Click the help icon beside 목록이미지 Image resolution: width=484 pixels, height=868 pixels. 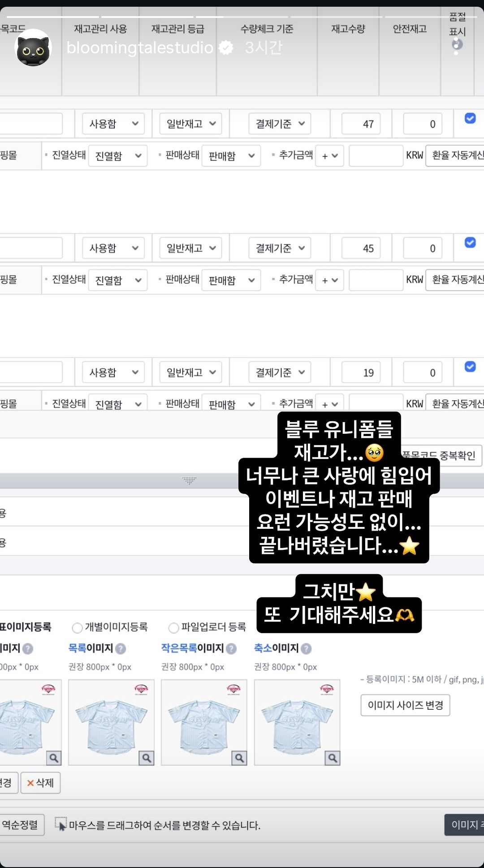121,648
